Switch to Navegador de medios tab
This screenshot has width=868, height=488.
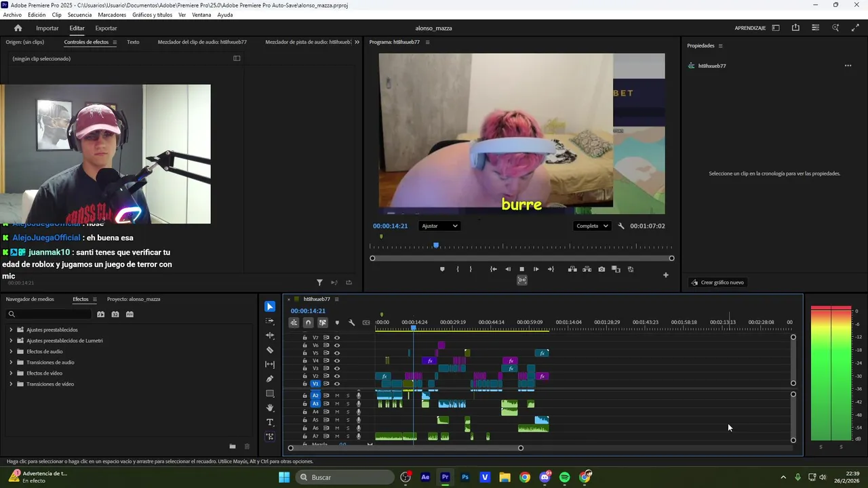tap(30, 299)
